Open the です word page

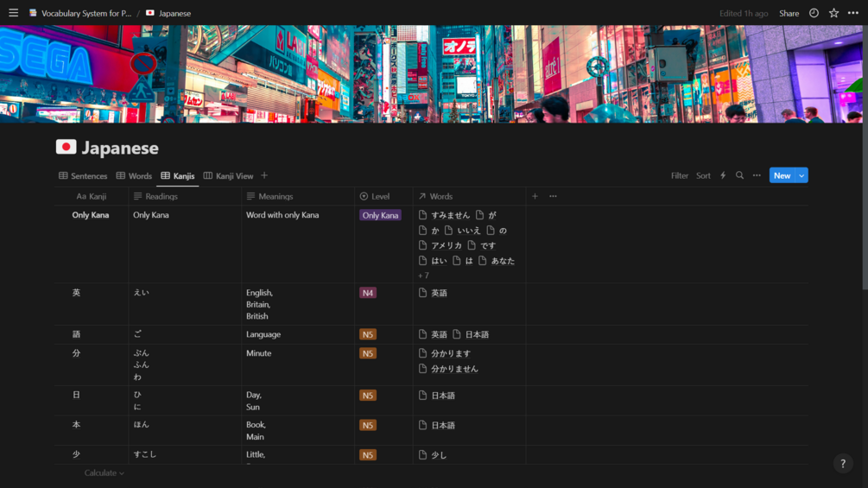coord(482,245)
